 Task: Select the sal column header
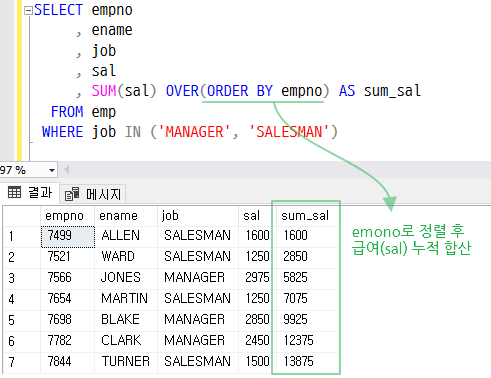[257, 216]
